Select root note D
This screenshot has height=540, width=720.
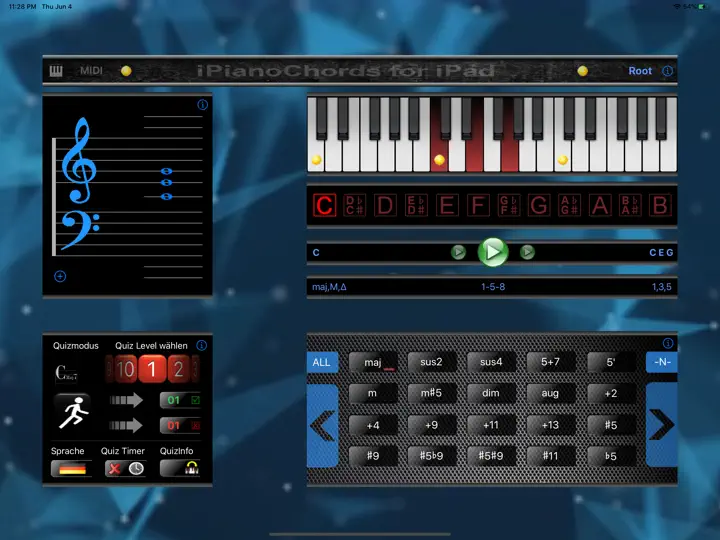click(385, 205)
